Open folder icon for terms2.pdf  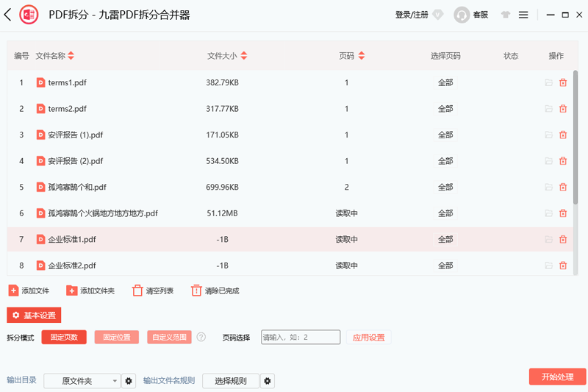[x=548, y=109]
